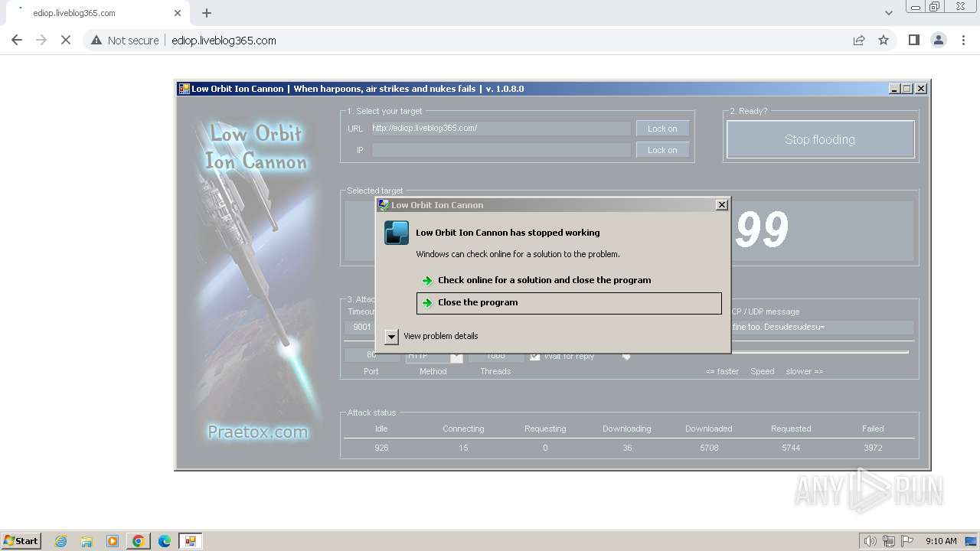Launch Internet Explorer from taskbar

pos(61,541)
